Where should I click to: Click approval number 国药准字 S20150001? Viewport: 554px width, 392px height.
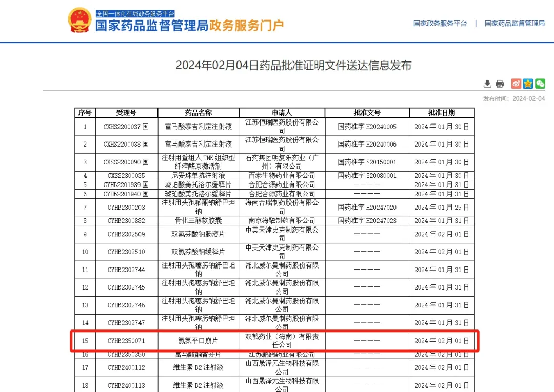click(x=367, y=162)
